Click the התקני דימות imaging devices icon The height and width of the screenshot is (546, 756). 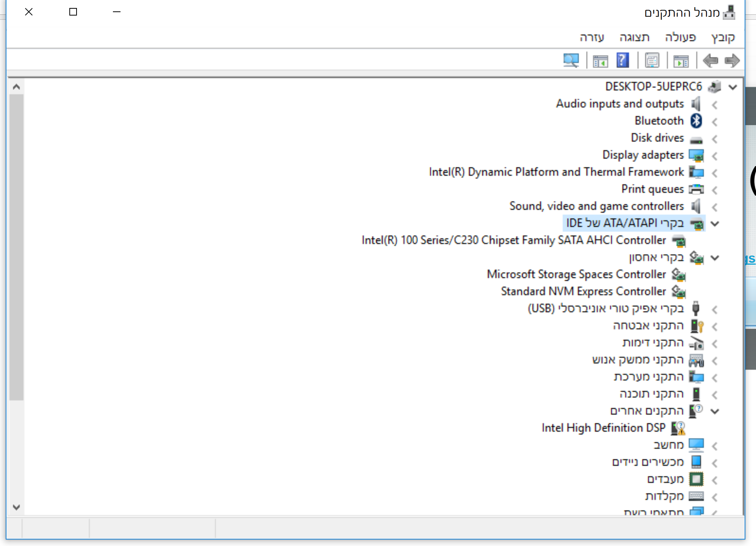696,343
